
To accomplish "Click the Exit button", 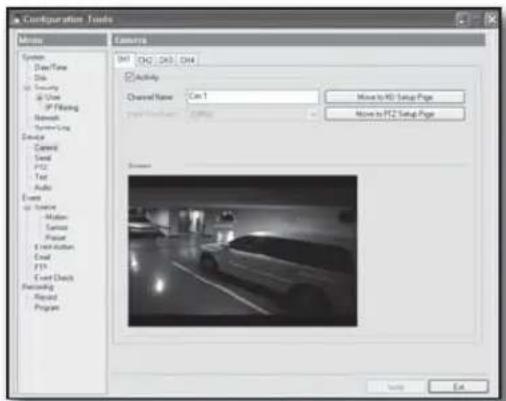I will point(459,387).
